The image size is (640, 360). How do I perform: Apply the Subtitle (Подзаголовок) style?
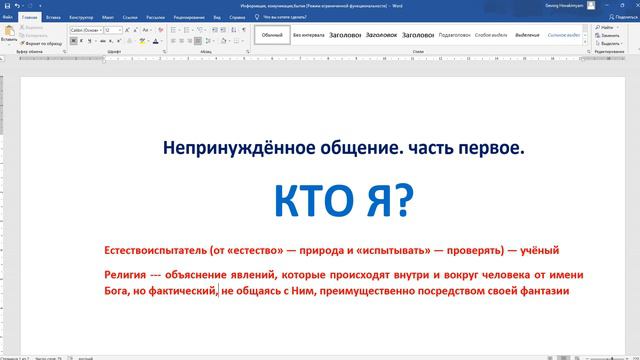point(454,35)
